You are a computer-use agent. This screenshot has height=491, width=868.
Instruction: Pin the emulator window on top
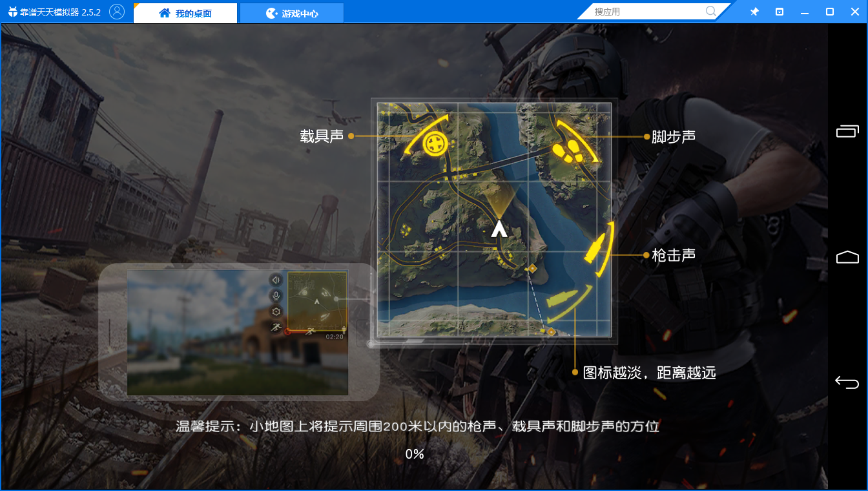coord(754,12)
